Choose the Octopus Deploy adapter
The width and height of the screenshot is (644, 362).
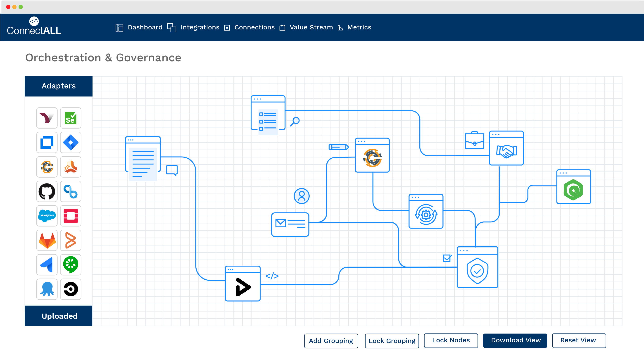coord(47,289)
